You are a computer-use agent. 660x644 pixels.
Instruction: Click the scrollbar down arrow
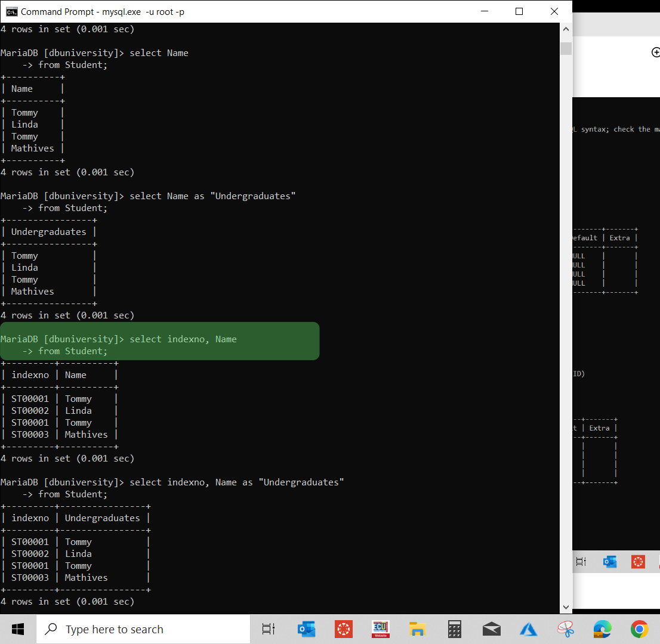(565, 606)
